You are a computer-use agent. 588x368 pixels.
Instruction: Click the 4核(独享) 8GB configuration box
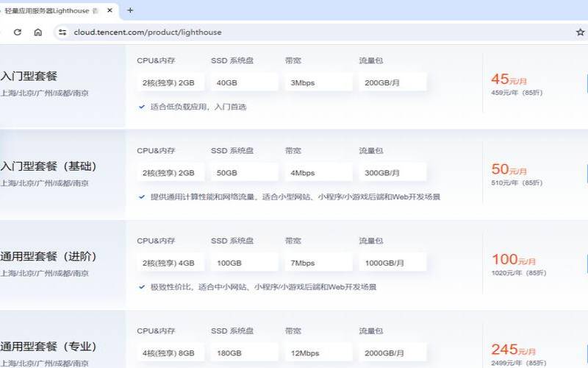point(168,353)
